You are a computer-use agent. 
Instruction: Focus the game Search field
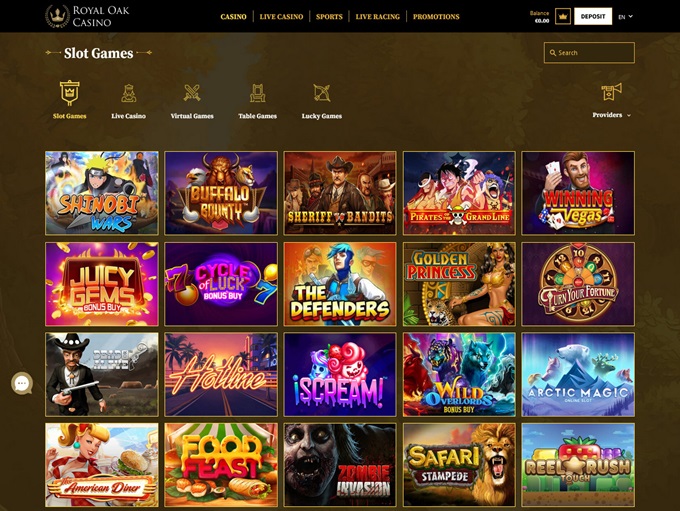(589, 53)
